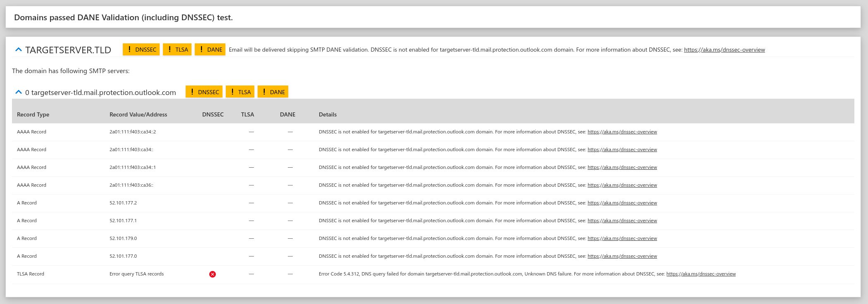Select the address 2a01:111:f403:ca36::

(x=132, y=185)
